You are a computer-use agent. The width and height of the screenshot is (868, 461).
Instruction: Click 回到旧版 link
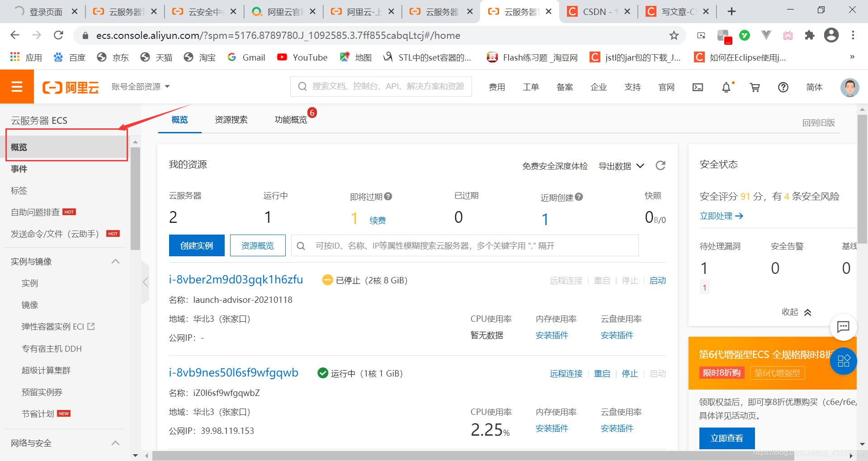(819, 123)
